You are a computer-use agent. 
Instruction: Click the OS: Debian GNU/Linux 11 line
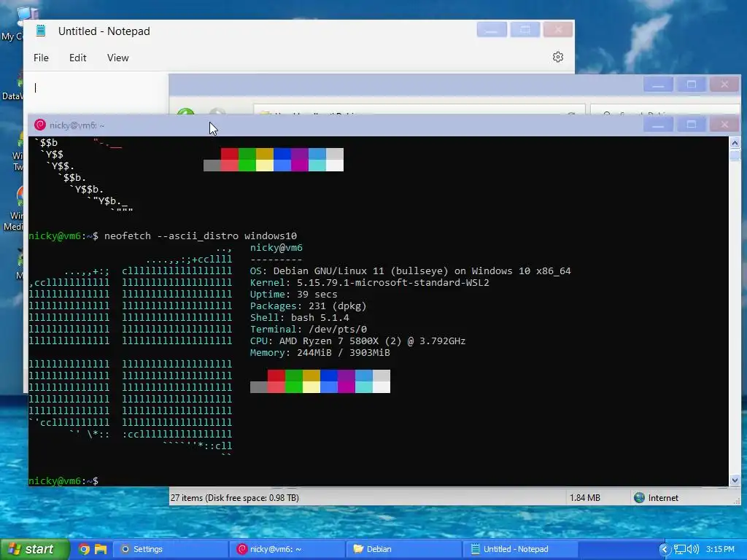point(410,271)
